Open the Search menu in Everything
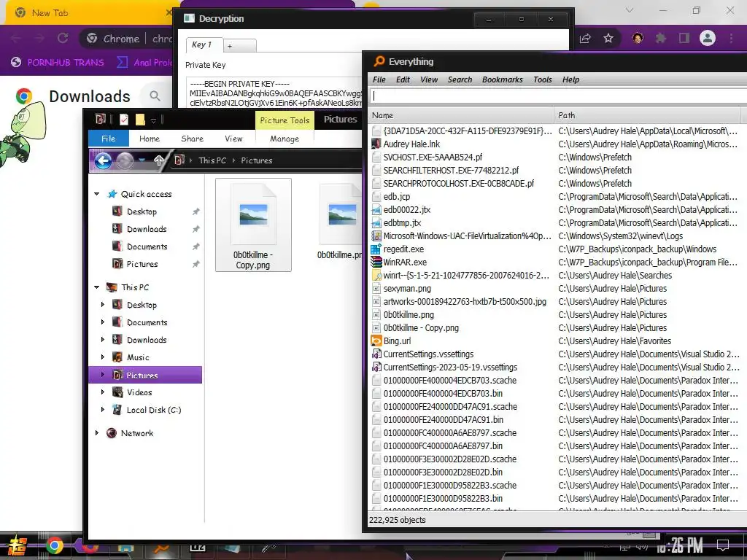The image size is (747, 560). pyautogui.click(x=460, y=79)
